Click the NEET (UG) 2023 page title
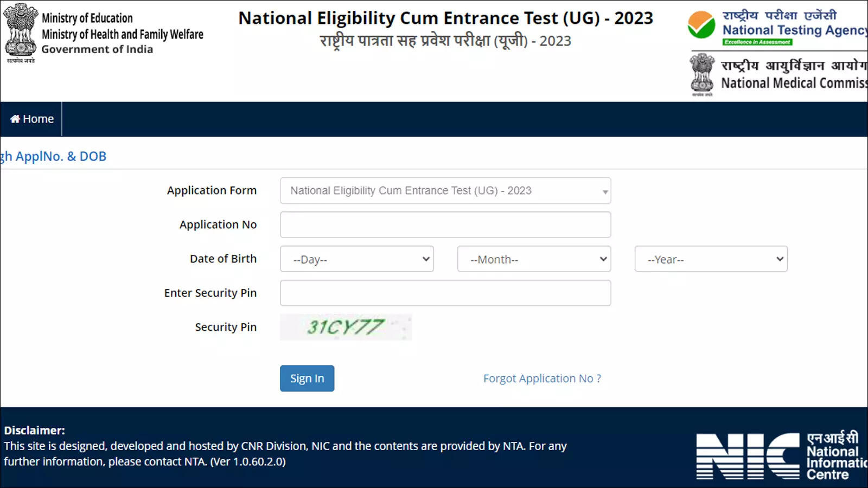This screenshot has height=488, width=868. [446, 18]
